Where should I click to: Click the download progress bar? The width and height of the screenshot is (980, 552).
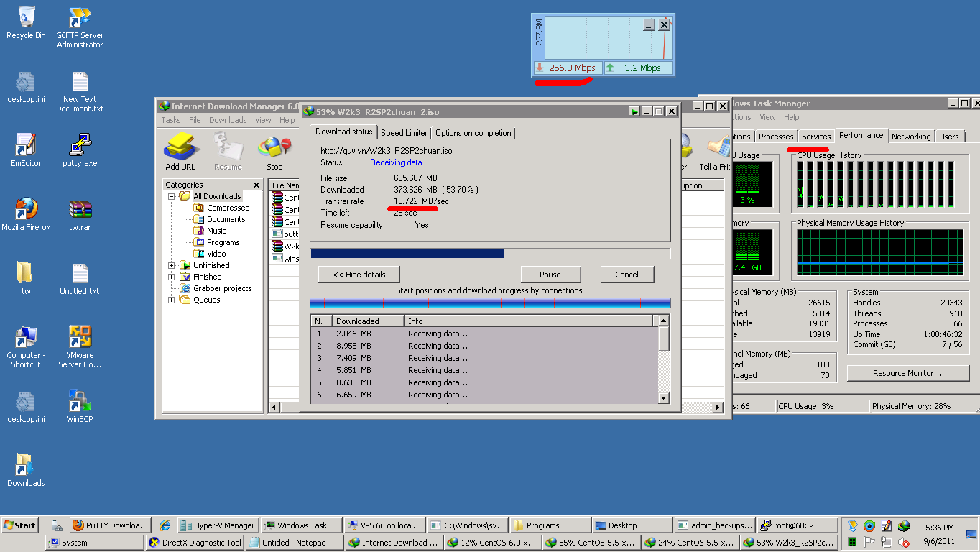point(490,254)
